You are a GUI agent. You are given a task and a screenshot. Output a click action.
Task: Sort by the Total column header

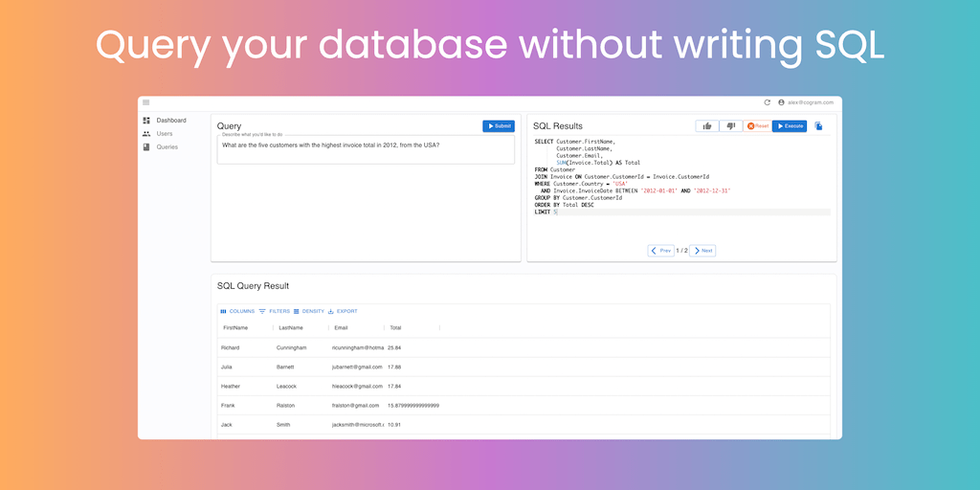point(395,328)
